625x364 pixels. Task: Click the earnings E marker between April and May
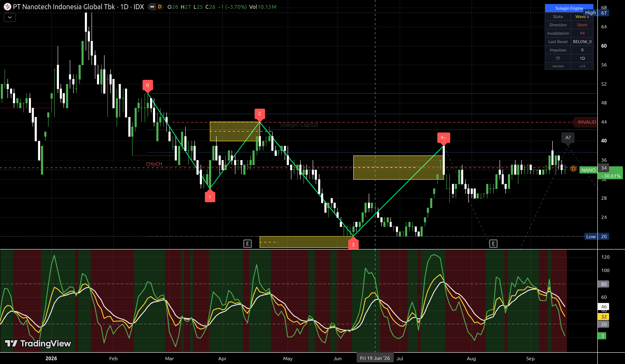click(x=247, y=244)
